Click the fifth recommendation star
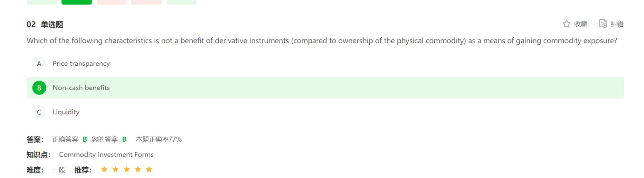Viewport: 644px width, 178px height. click(149, 169)
